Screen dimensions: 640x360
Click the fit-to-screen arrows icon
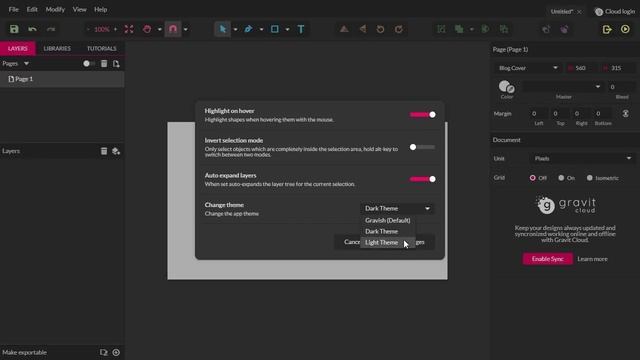[x=129, y=29]
